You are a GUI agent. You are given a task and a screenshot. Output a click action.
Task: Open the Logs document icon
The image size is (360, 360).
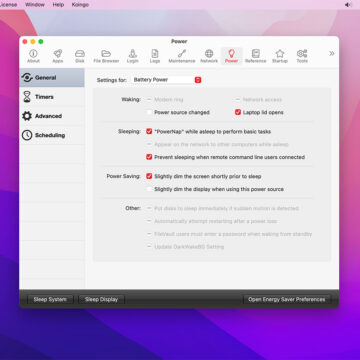click(155, 56)
